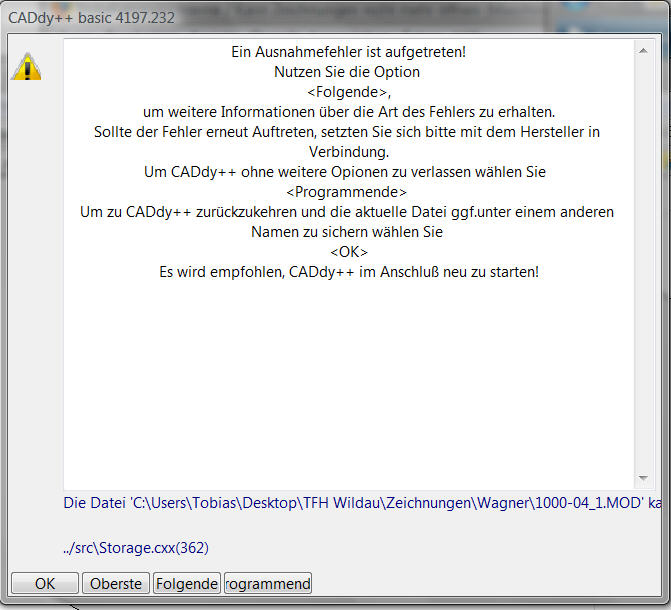671x610 pixels.
Task: Click the Programmende button
Action: point(268,583)
